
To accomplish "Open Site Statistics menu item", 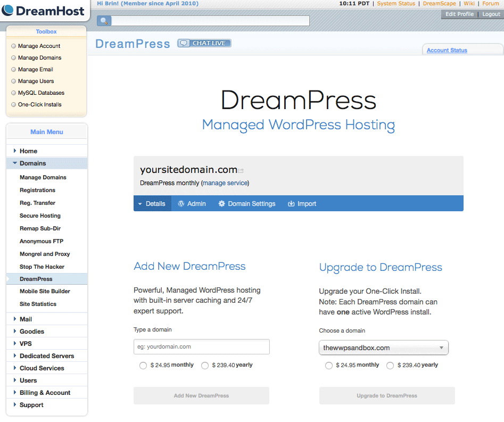I will coord(38,304).
